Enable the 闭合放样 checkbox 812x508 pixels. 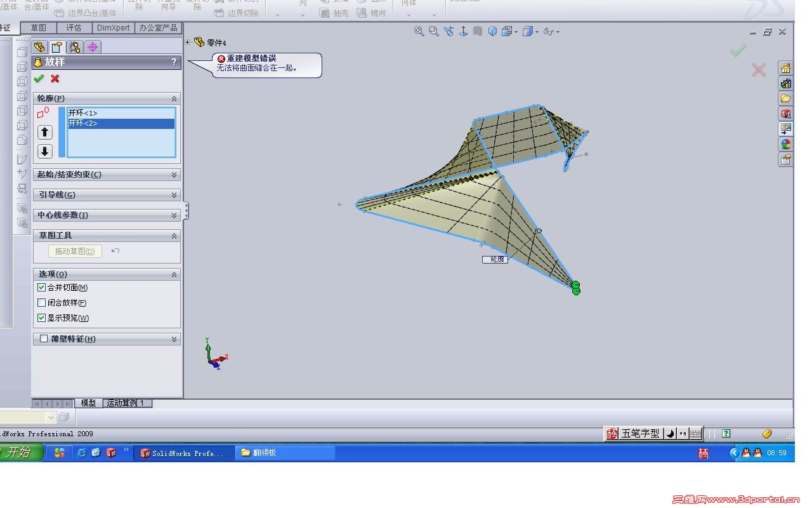[42, 303]
